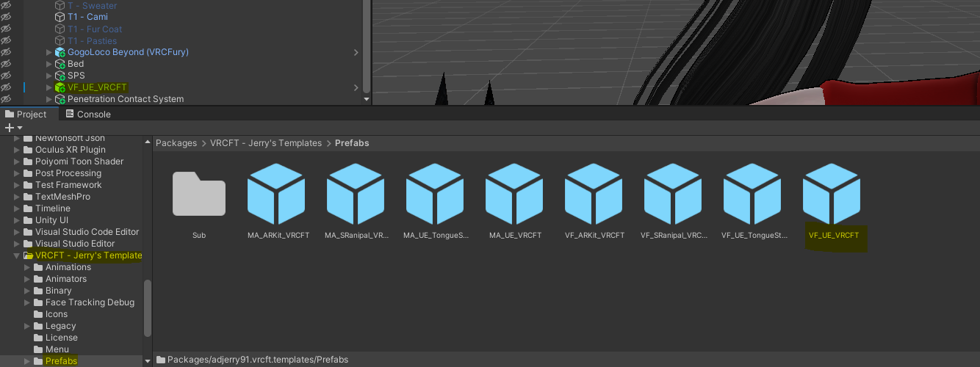
Task: Expand the VF_UE_VRCFT hierarchy item
Action: pyautogui.click(x=49, y=87)
